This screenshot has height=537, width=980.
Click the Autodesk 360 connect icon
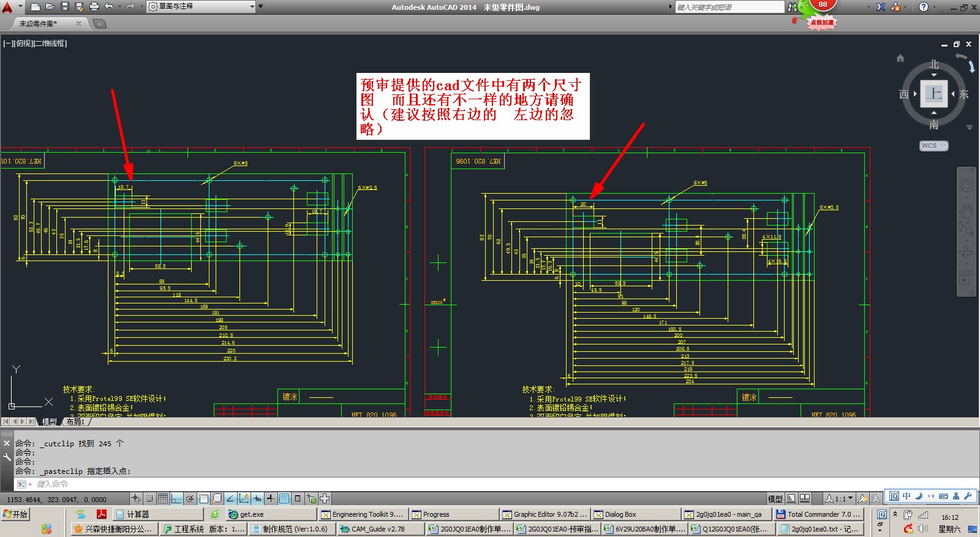(x=896, y=7)
